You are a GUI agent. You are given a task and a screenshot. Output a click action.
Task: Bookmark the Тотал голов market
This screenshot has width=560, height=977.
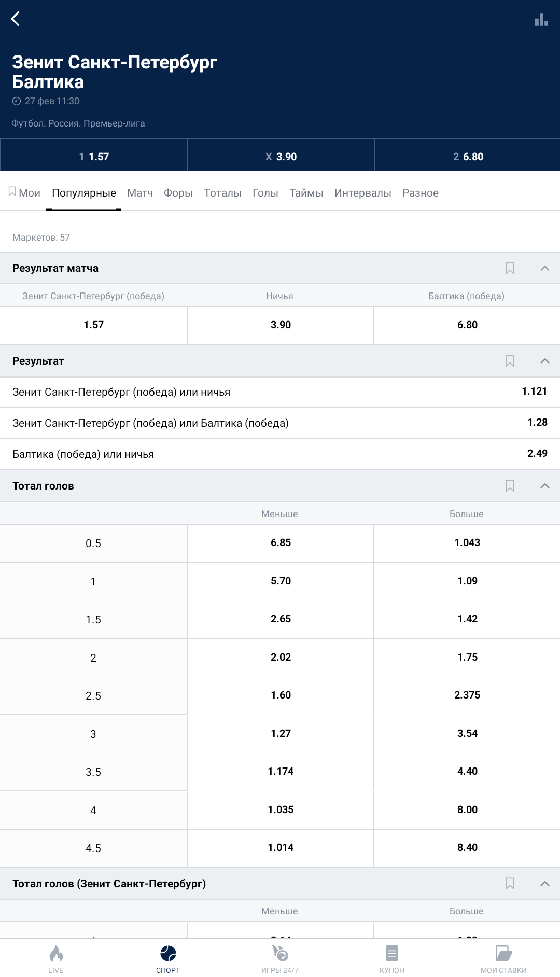(x=510, y=486)
